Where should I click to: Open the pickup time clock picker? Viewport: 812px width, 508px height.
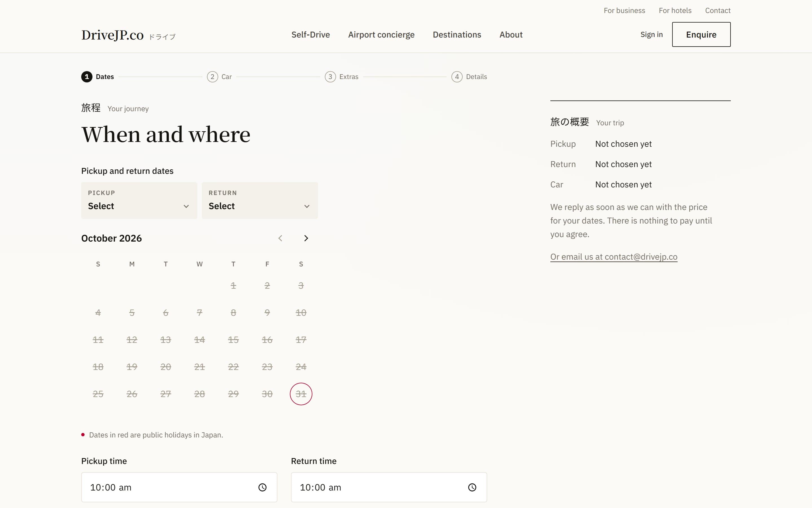[262, 487]
